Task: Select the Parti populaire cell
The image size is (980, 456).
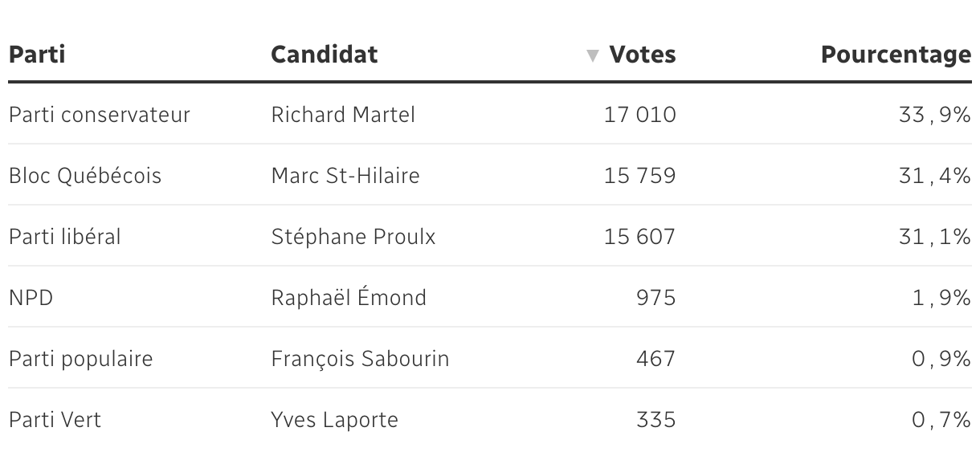Action: 80,359
